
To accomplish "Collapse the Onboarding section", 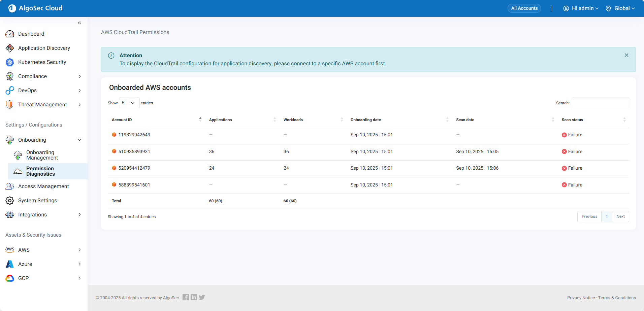I will tap(79, 140).
